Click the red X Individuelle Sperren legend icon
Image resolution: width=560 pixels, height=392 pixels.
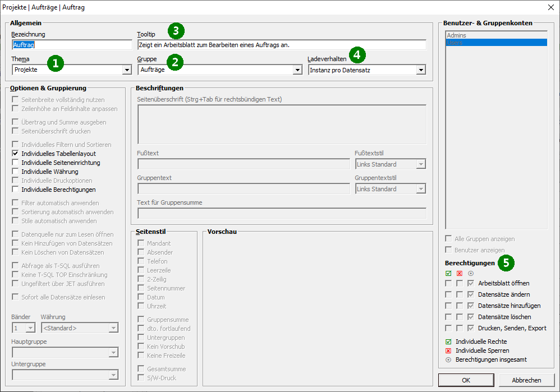448,351
